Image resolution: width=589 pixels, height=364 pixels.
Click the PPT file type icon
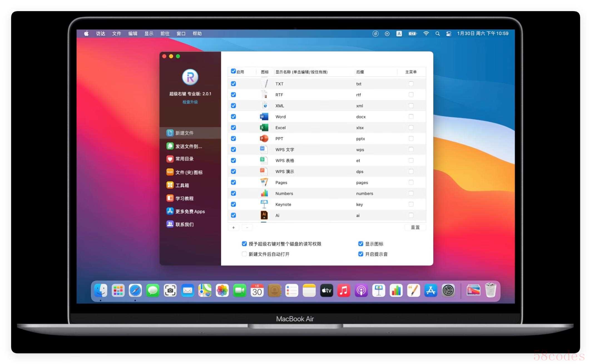pyautogui.click(x=264, y=138)
